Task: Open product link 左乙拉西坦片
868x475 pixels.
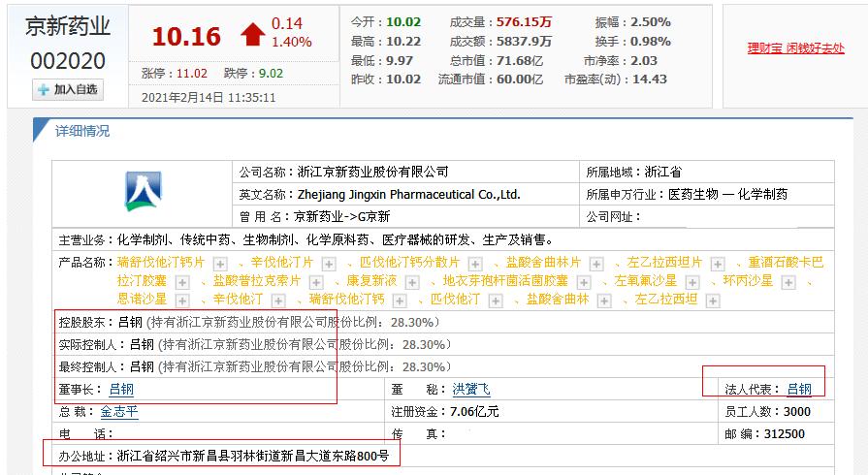Action: pyautogui.click(x=665, y=263)
